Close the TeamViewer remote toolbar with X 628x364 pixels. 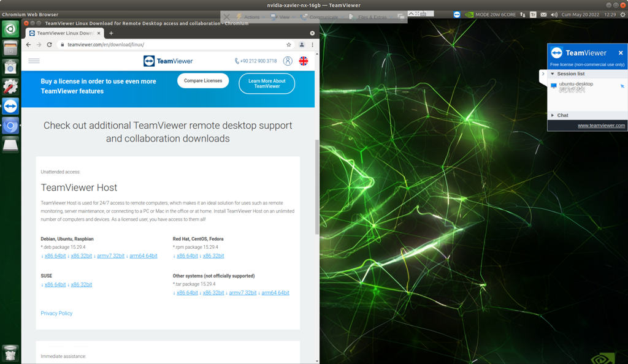tap(227, 17)
